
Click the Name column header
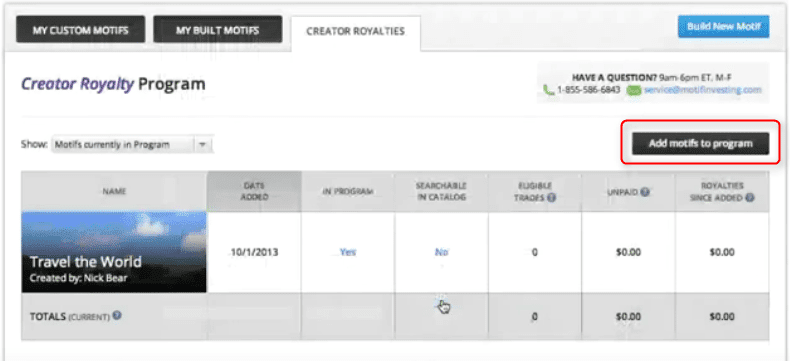pos(114,191)
